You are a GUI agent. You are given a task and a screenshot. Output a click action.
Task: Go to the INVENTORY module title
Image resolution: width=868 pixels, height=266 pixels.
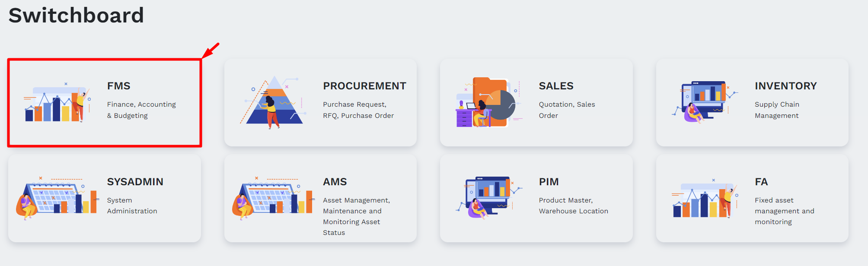point(785,86)
